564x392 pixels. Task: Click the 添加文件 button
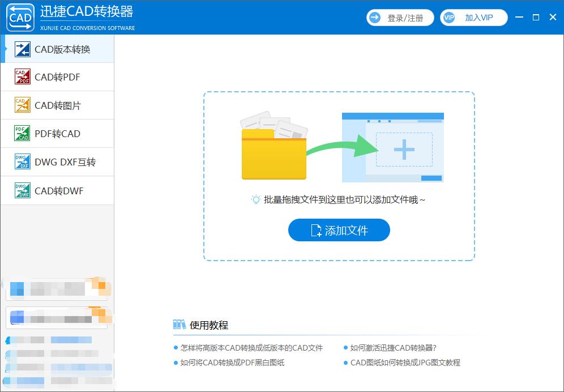tap(339, 231)
